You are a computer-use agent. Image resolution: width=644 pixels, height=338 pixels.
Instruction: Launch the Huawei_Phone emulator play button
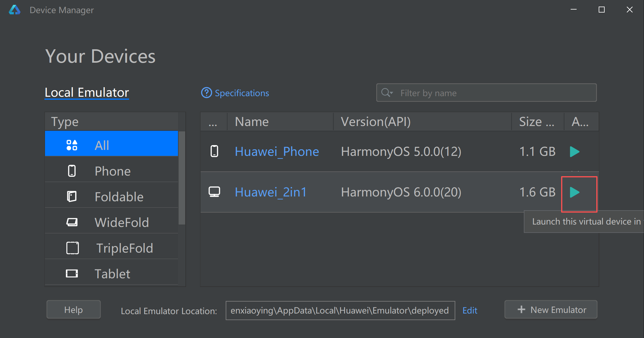coord(574,152)
